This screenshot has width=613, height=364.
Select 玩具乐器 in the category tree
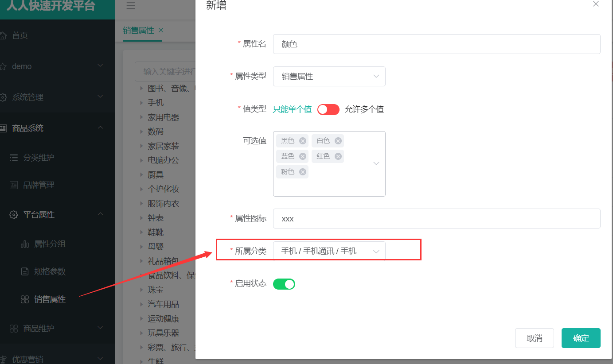[164, 333]
